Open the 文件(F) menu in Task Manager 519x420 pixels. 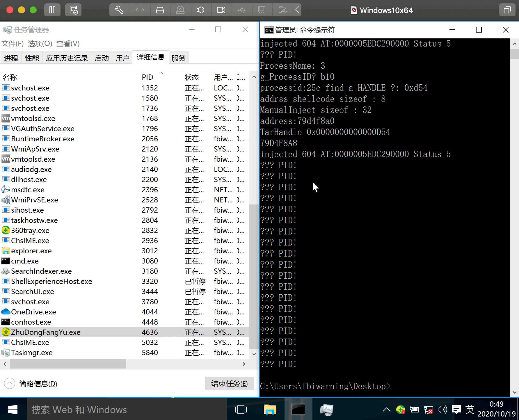13,44
